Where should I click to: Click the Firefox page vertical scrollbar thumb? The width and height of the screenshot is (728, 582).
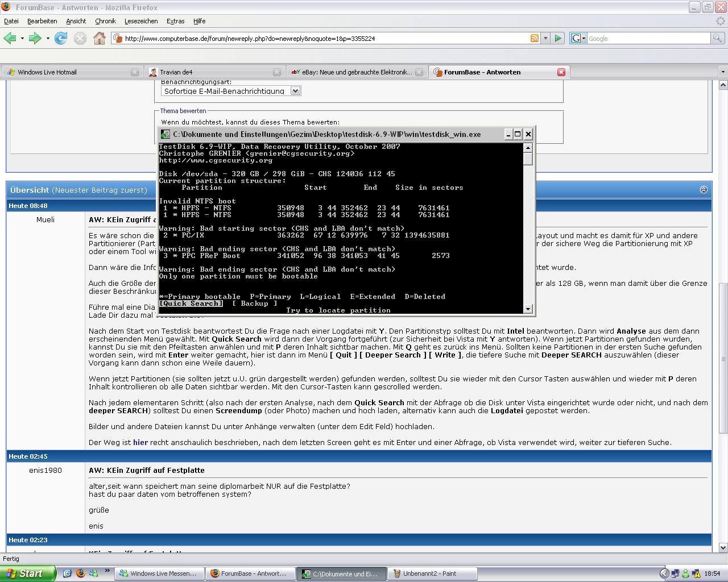point(723,358)
